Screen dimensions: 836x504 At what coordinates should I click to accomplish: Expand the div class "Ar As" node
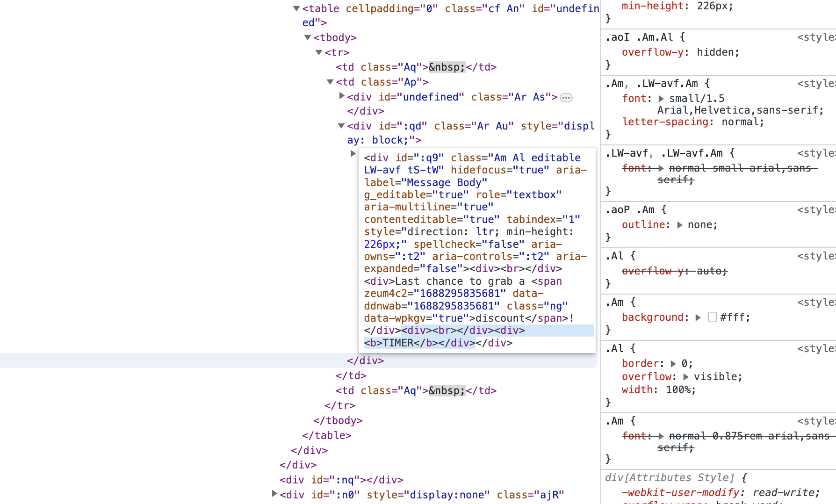pyautogui.click(x=341, y=96)
